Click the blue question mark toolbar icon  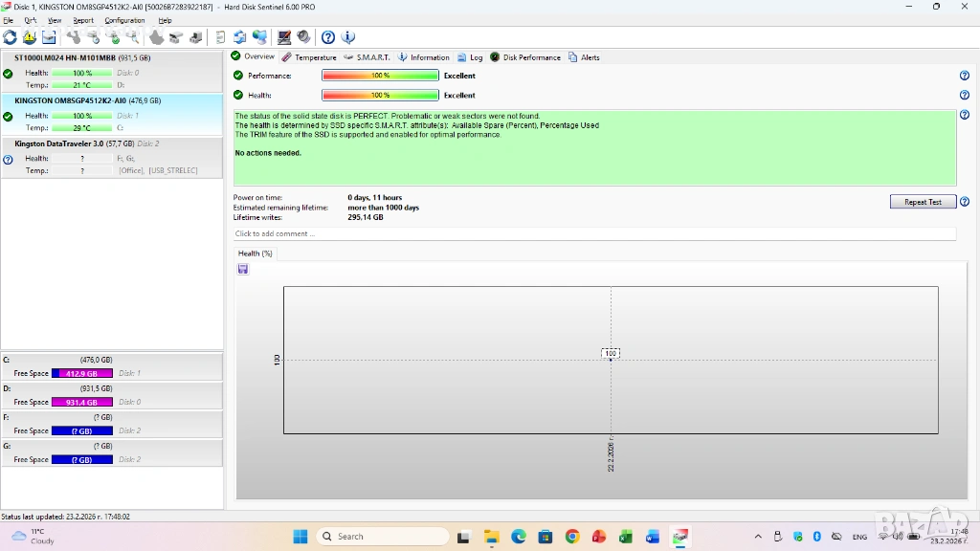pyautogui.click(x=328, y=37)
